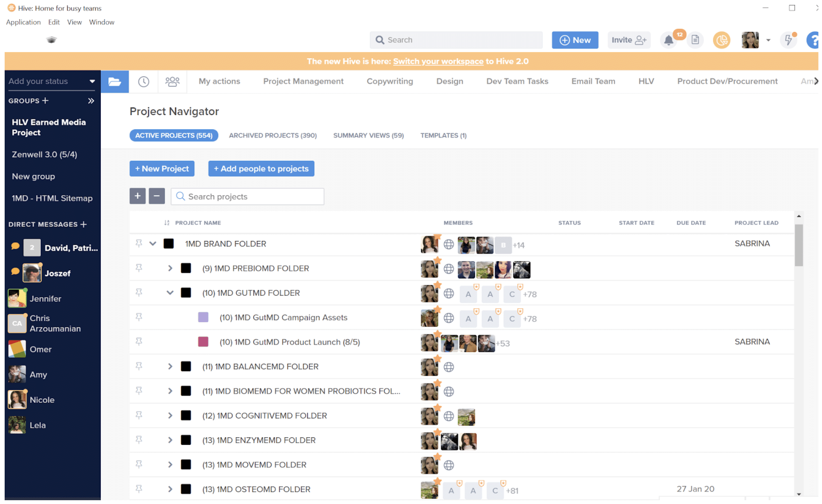
Task: Select the folder Project Navigator icon
Action: click(115, 81)
